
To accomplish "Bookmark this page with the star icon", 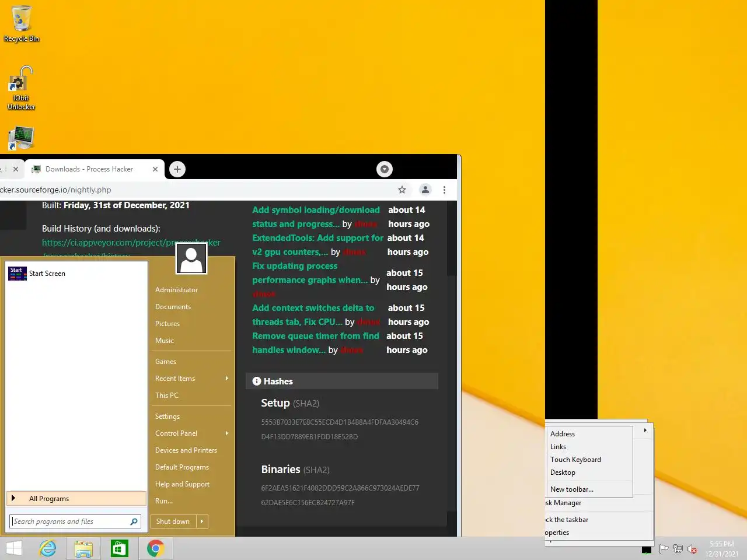I will (x=402, y=190).
